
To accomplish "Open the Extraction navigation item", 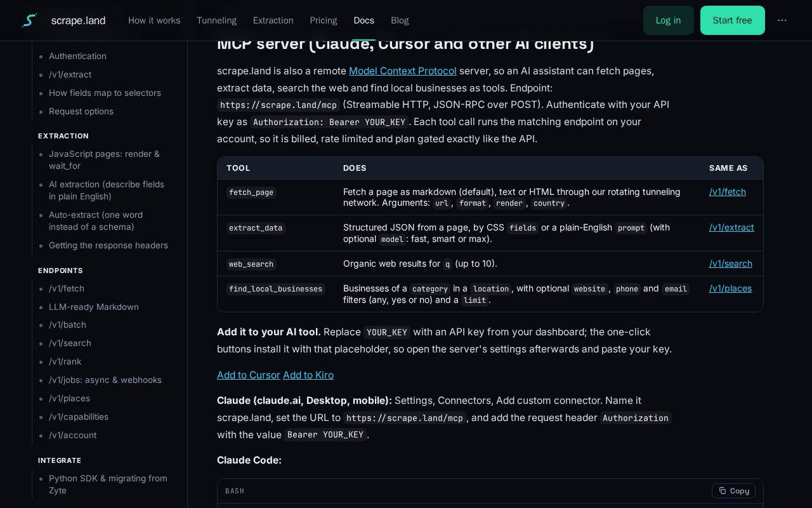I will (273, 20).
